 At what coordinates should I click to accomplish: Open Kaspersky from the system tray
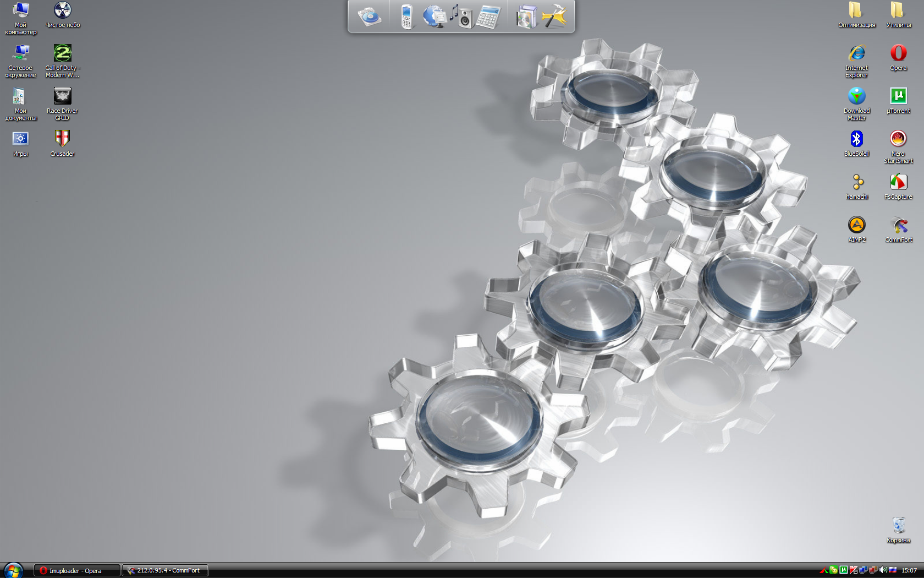pyautogui.click(x=854, y=571)
